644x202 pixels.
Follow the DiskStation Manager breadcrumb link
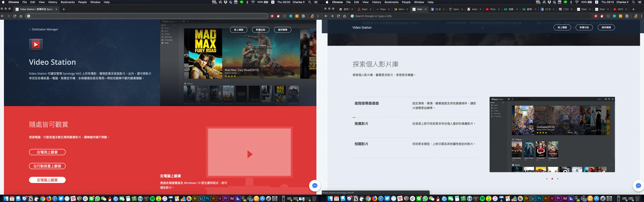(x=44, y=29)
